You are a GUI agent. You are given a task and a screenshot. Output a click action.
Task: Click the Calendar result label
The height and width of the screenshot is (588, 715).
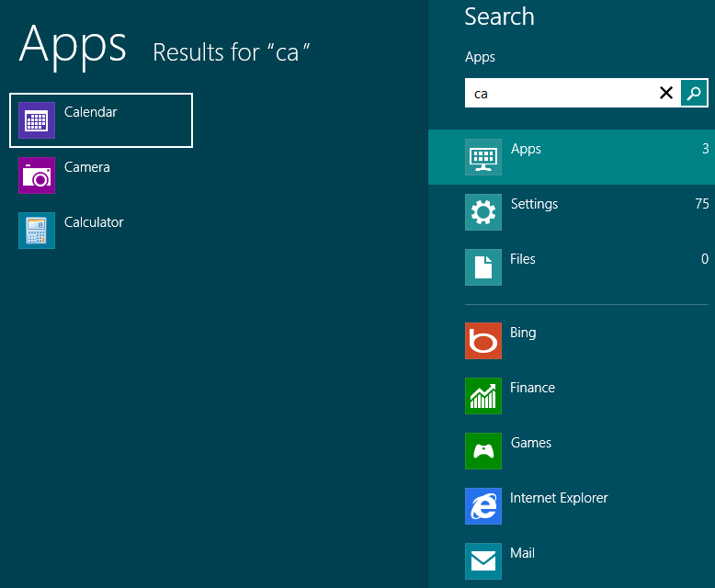[x=91, y=112]
